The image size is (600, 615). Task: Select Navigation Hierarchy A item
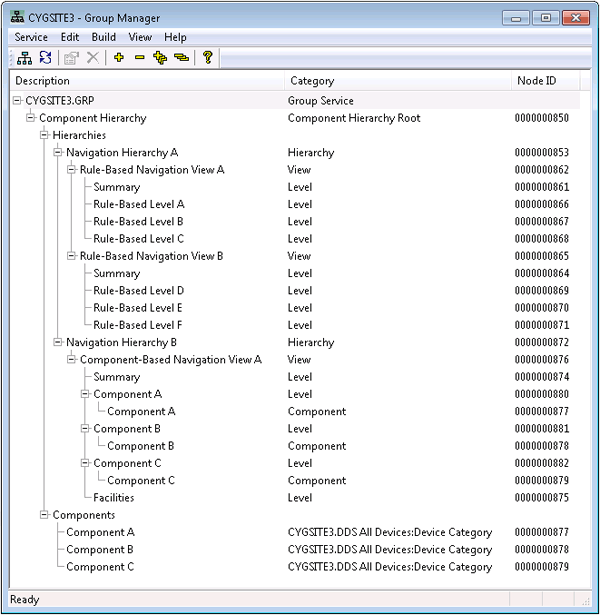[x=122, y=153]
